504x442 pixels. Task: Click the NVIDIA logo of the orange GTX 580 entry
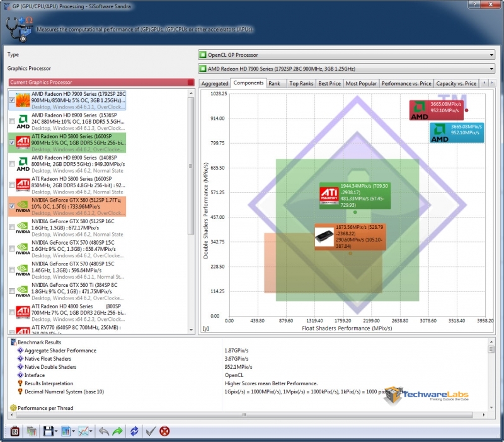23,206
